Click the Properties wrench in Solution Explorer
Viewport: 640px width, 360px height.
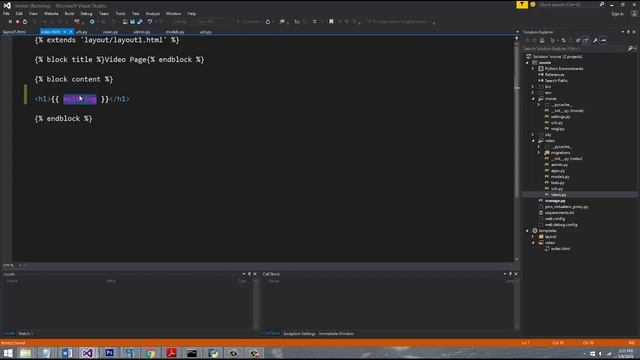595,40
